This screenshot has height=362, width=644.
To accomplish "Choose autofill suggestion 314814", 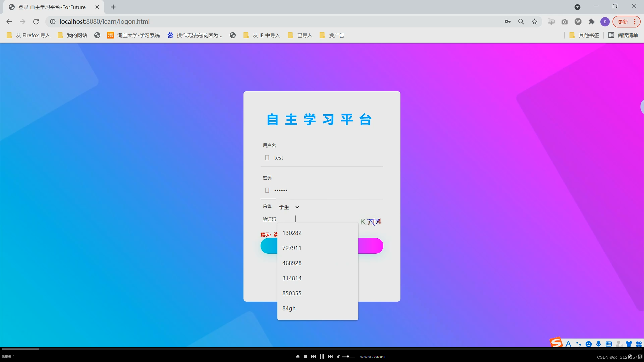I will (x=317, y=278).
